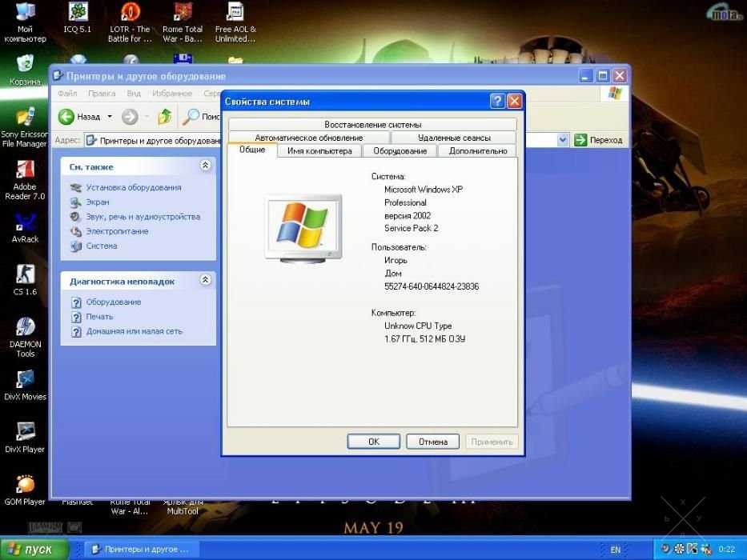
Task: Click the Установка оборудования link icon
Action: [x=76, y=188]
